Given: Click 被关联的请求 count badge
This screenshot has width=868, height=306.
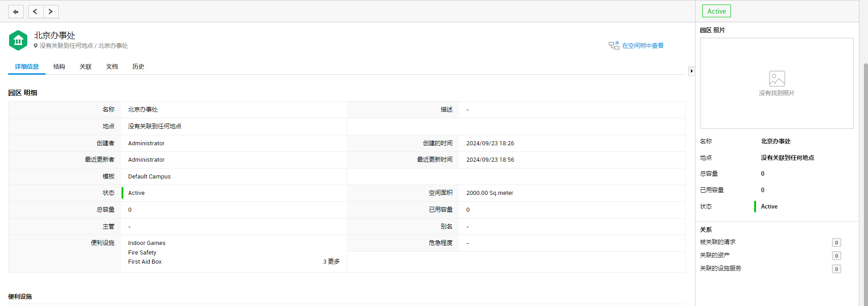Looking at the screenshot, I should pos(836,243).
